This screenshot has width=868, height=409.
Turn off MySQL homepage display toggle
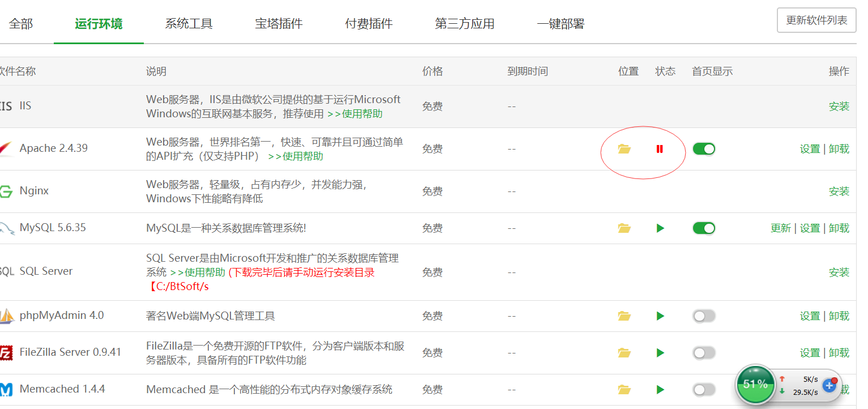704,228
